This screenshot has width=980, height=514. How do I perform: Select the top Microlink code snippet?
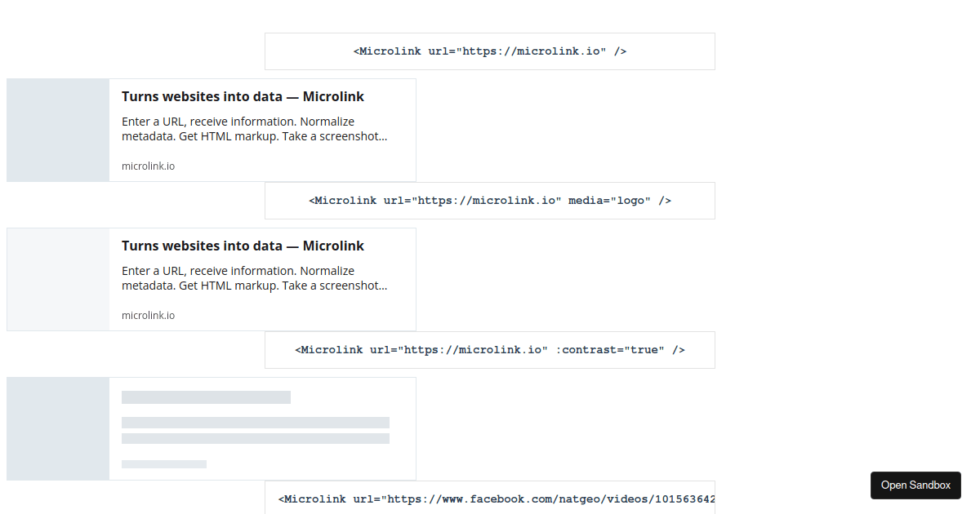[x=489, y=51]
